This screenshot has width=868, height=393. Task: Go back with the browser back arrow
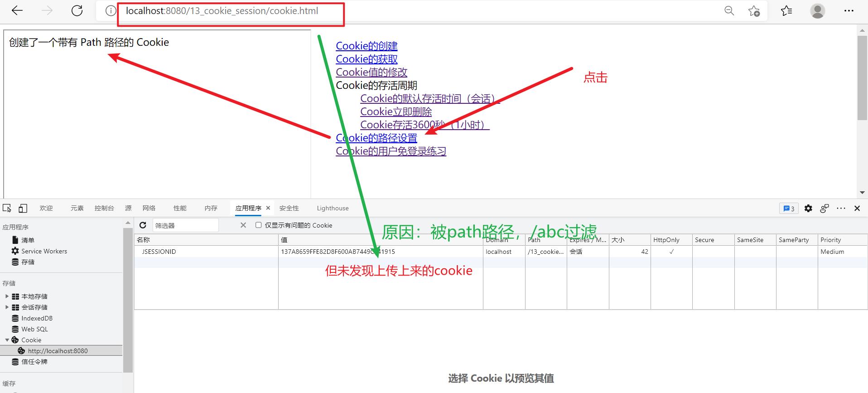[17, 11]
